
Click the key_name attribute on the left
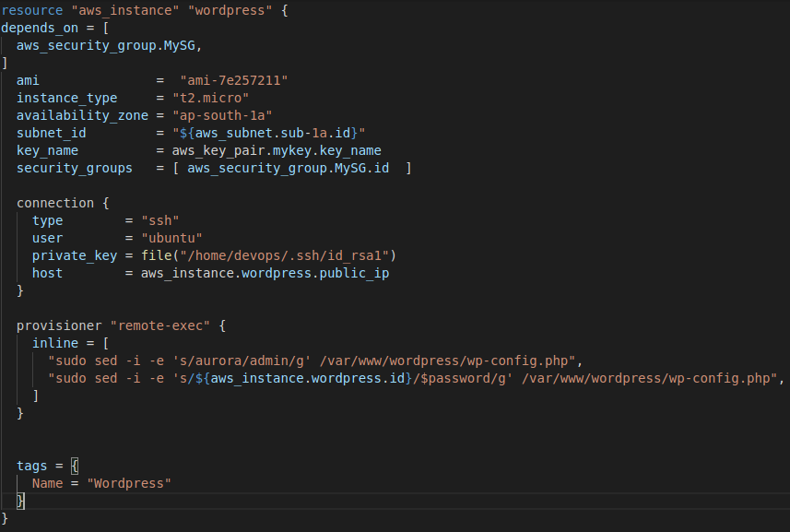47,151
